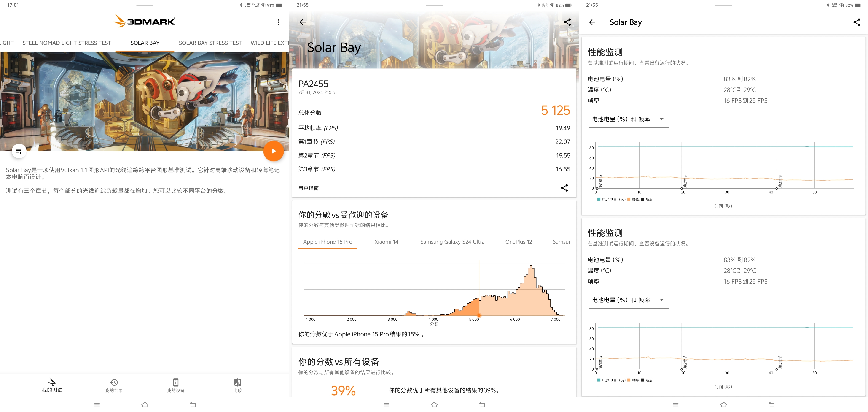Tap Android home button on middle screen
The image size is (868, 412).
click(x=434, y=405)
